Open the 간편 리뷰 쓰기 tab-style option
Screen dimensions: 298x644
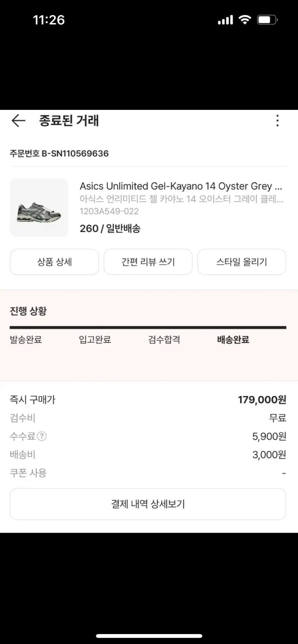[x=148, y=261]
